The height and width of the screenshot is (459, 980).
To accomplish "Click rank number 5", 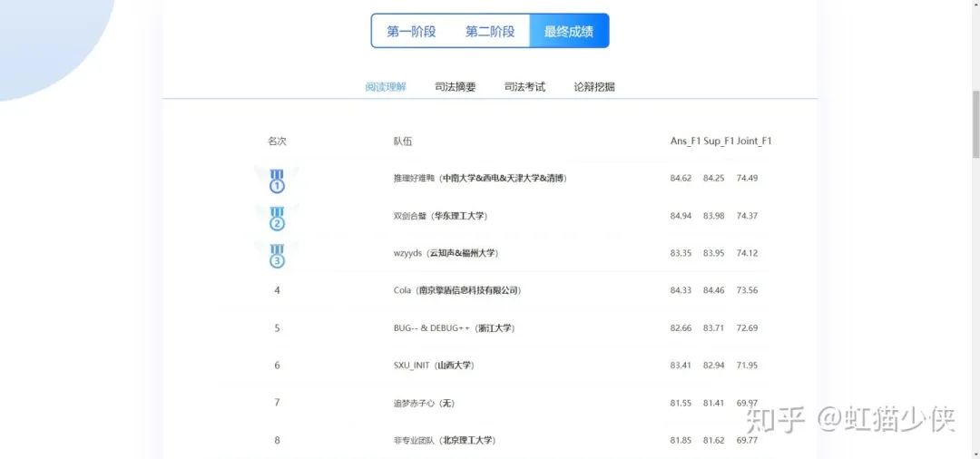I will coord(277,327).
